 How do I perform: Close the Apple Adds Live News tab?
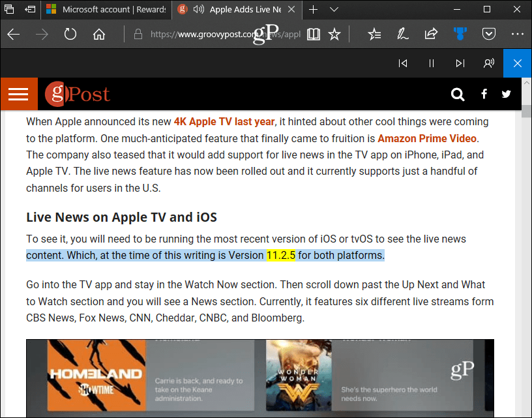tap(291, 10)
